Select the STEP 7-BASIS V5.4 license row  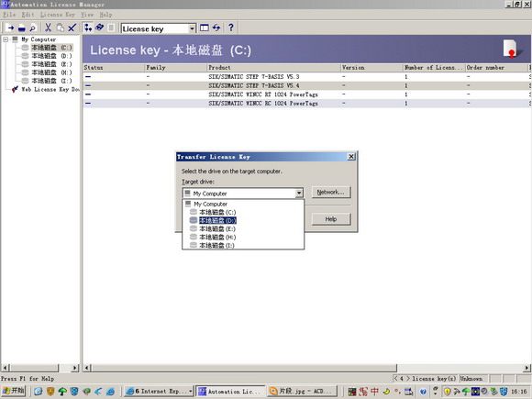(x=306, y=85)
